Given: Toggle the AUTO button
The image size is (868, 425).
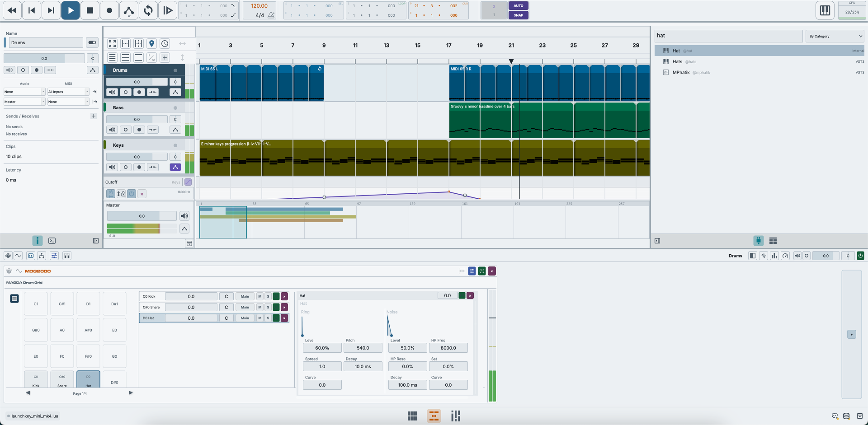Looking at the screenshot, I should pos(519,6).
